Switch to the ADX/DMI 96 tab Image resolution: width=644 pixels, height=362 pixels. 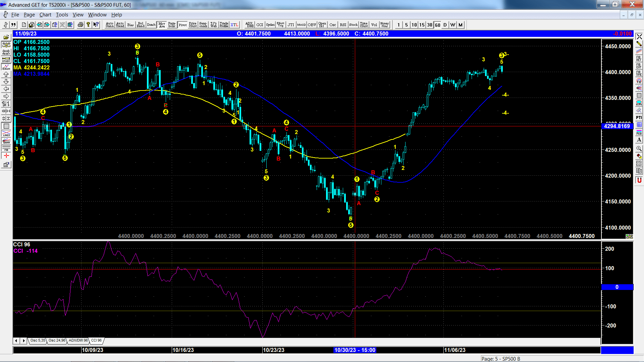pos(78,341)
